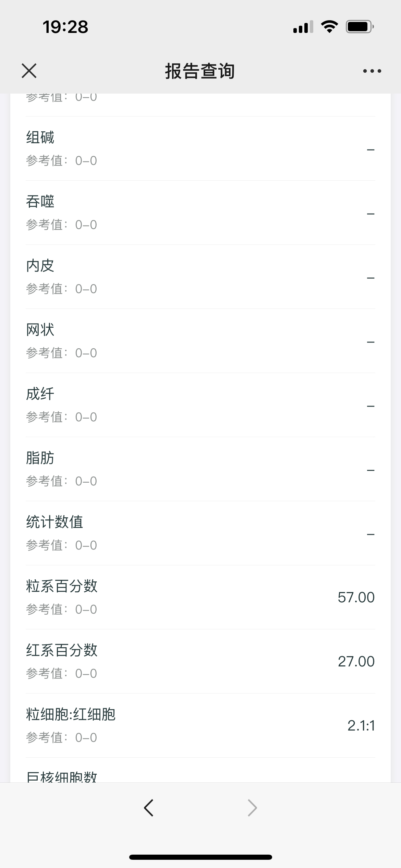The width and height of the screenshot is (401, 868).
Task: Tap the Wi-Fi status icon
Action: tap(329, 27)
